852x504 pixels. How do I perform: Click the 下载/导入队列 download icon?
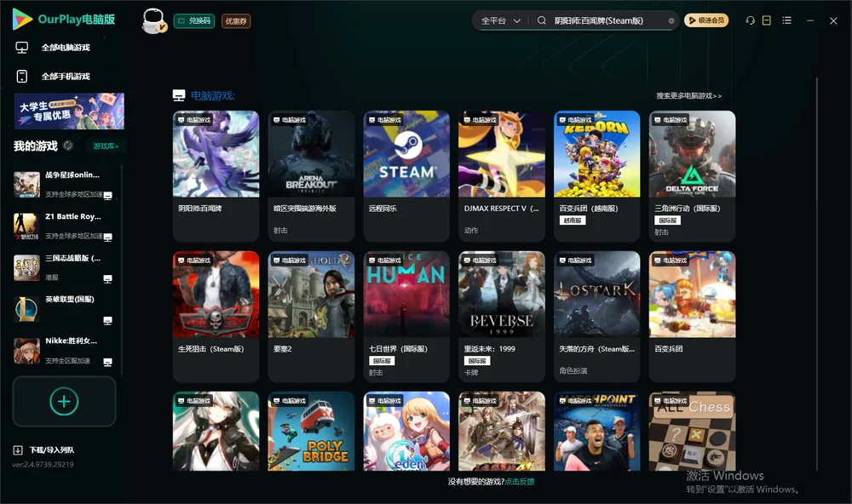pyautogui.click(x=18, y=450)
